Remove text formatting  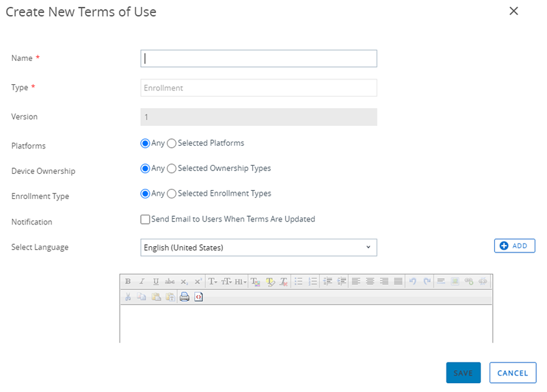[x=284, y=281]
